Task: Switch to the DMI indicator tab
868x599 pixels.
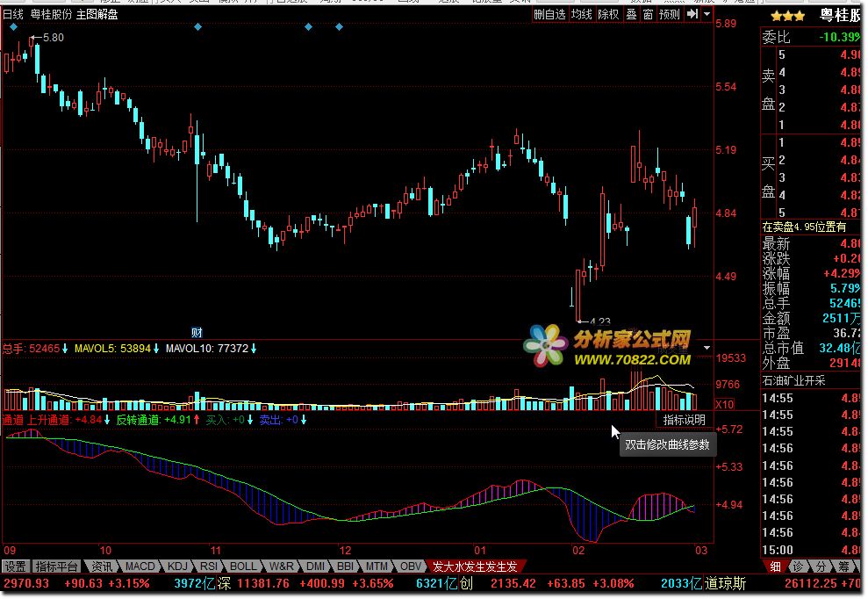Action: [316, 567]
